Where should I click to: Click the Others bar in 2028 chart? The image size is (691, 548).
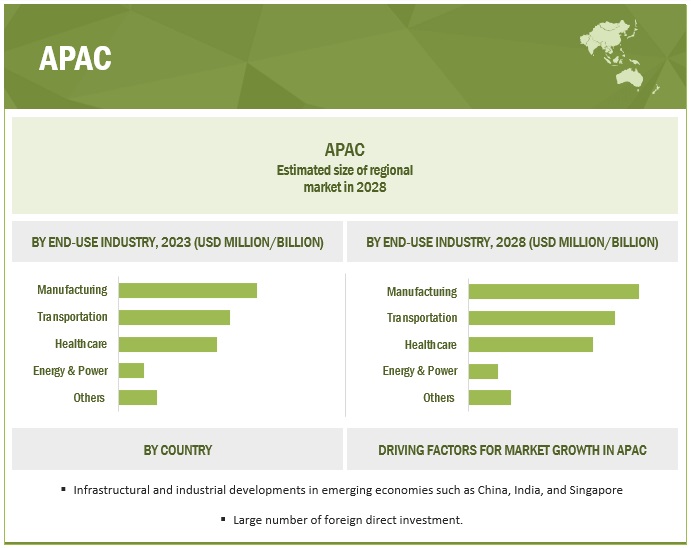point(489,398)
